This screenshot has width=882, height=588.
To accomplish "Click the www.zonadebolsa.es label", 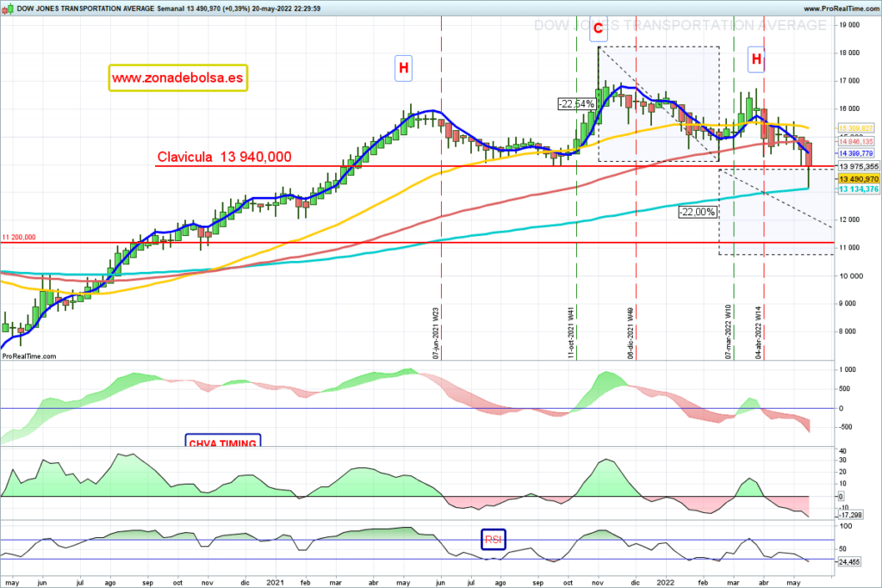I will coord(177,77).
